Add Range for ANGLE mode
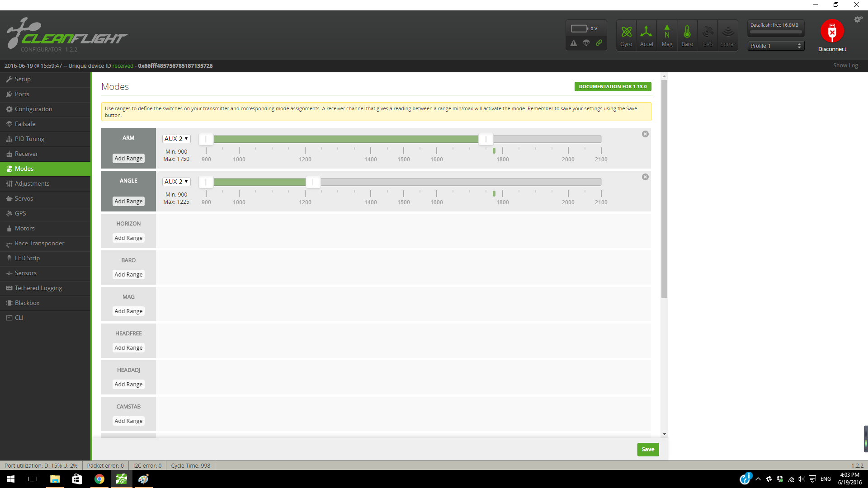Image resolution: width=868 pixels, height=488 pixels. pos(128,201)
